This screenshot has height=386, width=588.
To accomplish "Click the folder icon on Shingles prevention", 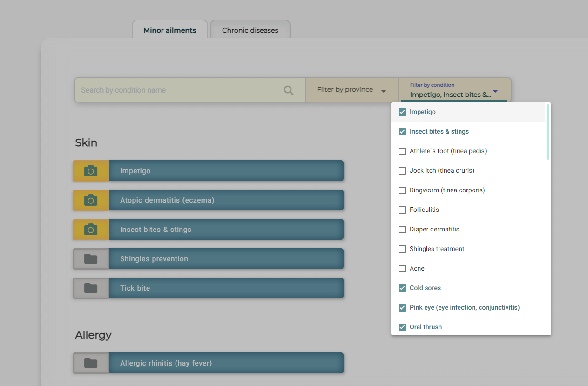I will pyautogui.click(x=90, y=258).
